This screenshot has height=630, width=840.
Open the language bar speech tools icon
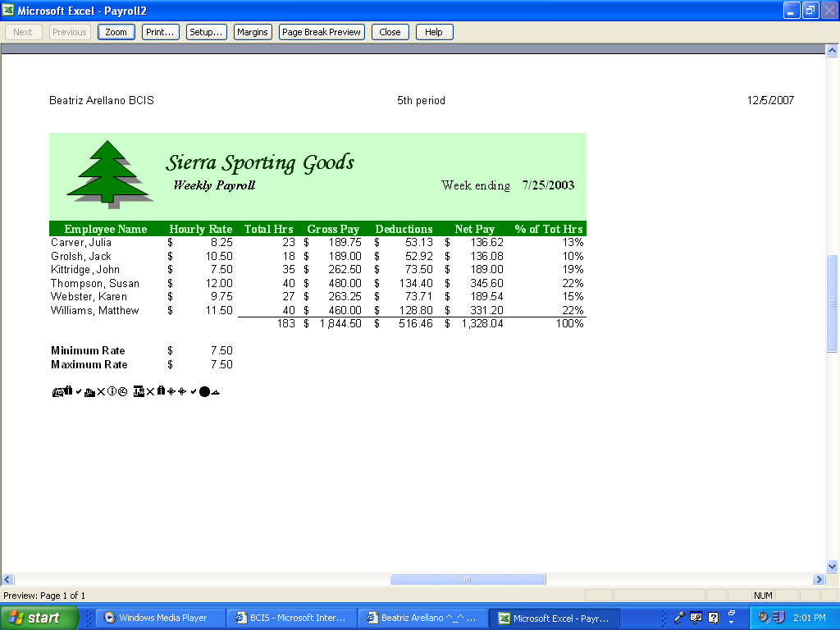(x=696, y=618)
